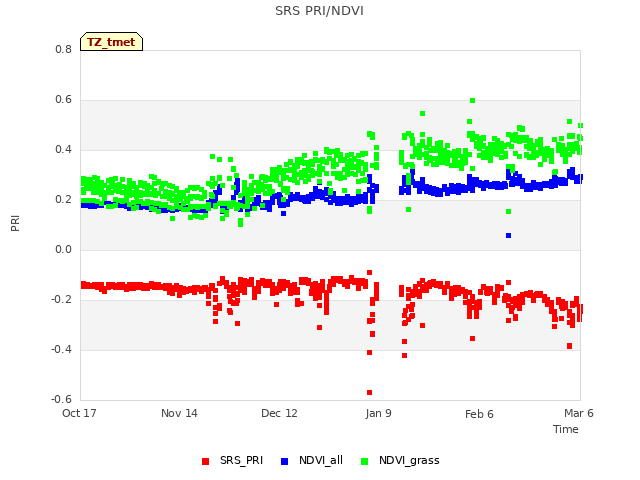Click the lowest red SRS_PRI outlier point
This screenshot has width=640, height=480.
coord(369,393)
